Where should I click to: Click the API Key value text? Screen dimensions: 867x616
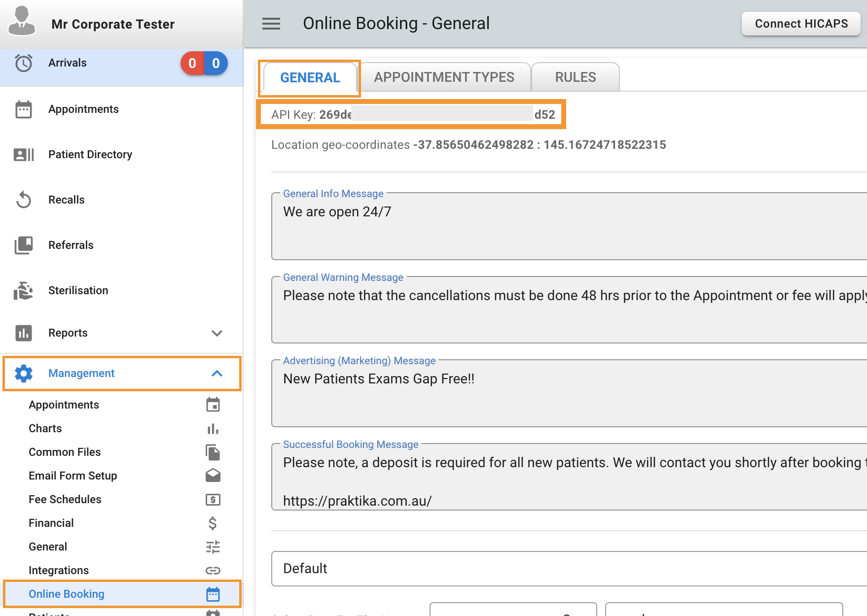pos(437,114)
